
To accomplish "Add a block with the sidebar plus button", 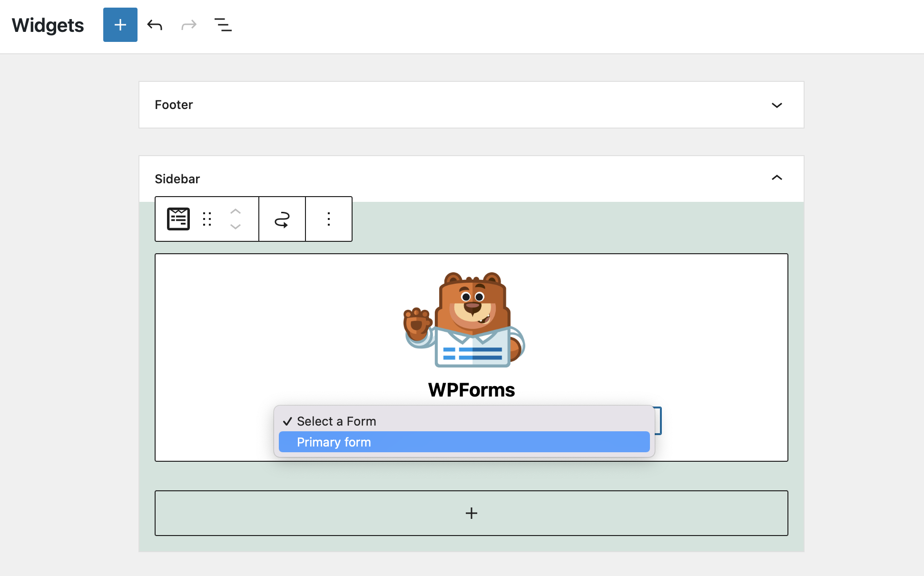I will (472, 513).
